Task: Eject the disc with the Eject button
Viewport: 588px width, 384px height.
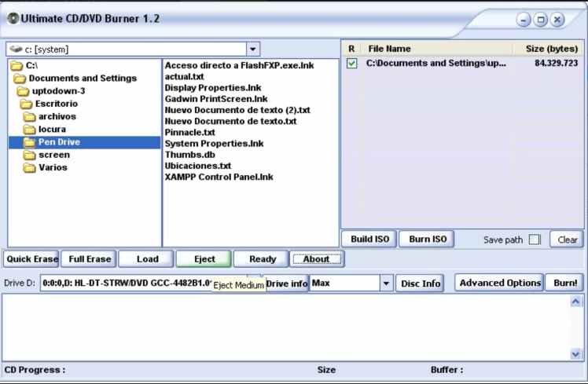Action: (x=204, y=259)
